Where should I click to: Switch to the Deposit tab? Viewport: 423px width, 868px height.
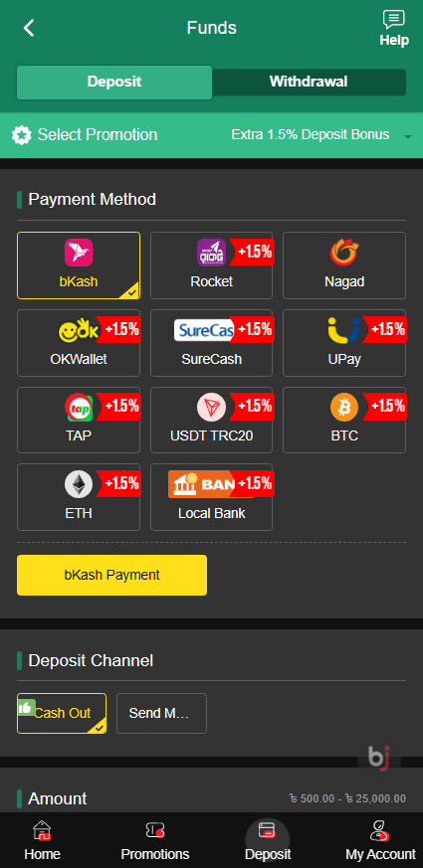coord(114,82)
